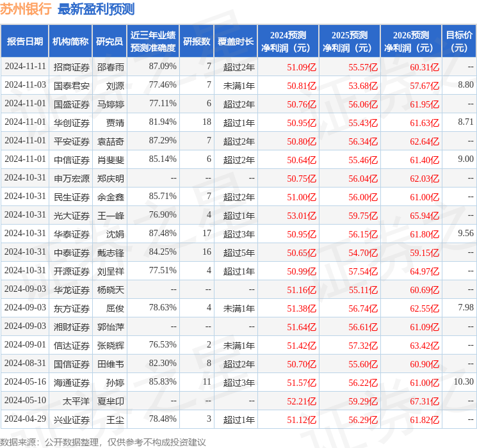Select the 国泰君安 institution cell

[72, 86]
